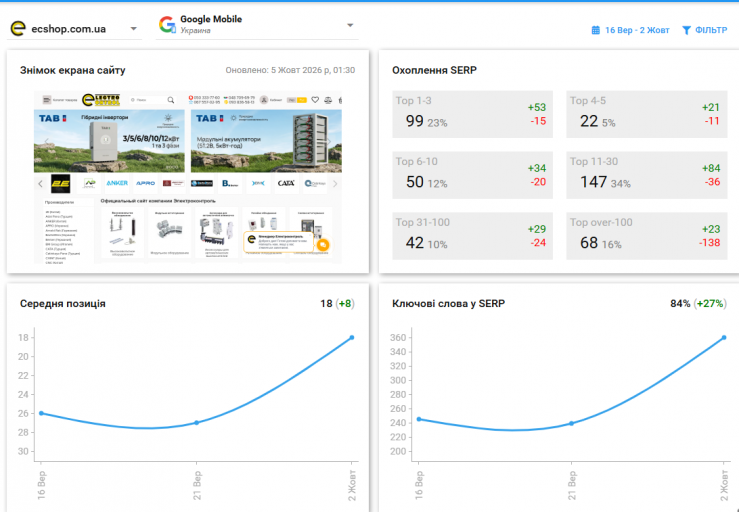This screenshot has height=512, width=739.
Task: Click the right brand carousel arrow in screenshot
Action: coord(335,183)
